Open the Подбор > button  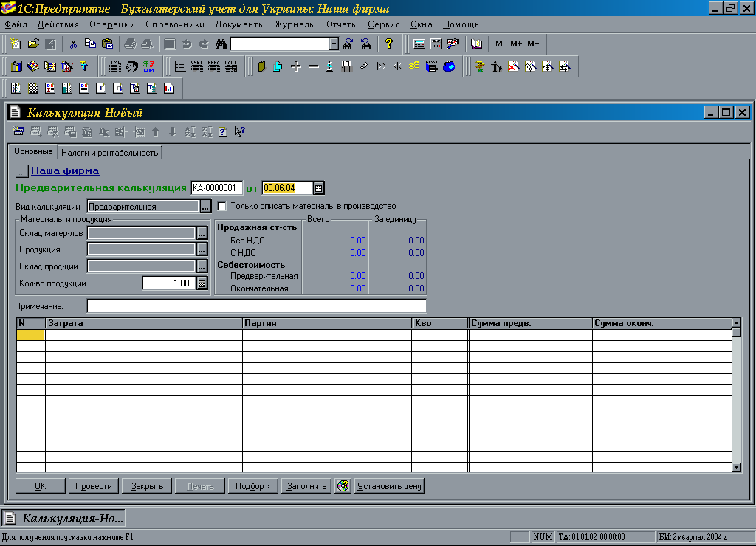tap(253, 486)
